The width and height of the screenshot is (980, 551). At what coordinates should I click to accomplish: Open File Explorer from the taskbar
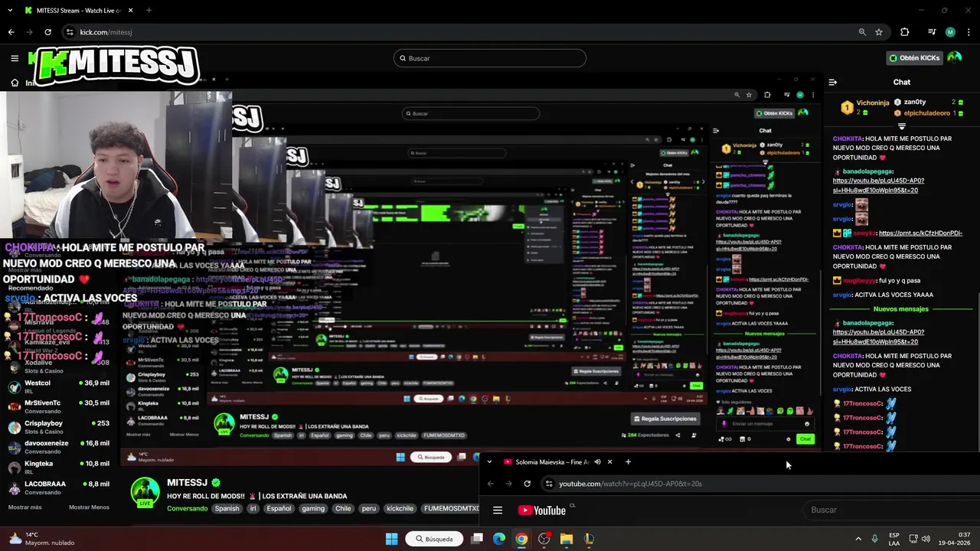tap(567, 539)
